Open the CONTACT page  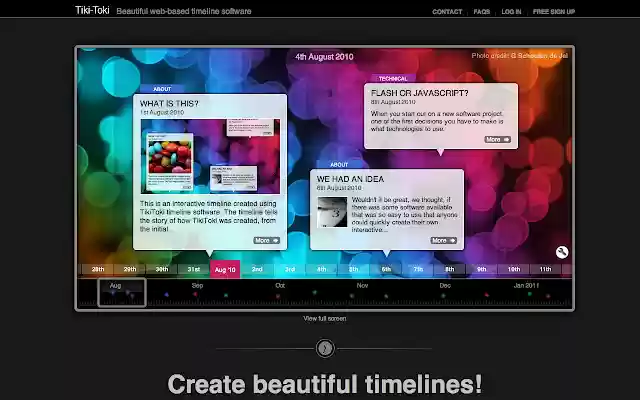[447, 11]
